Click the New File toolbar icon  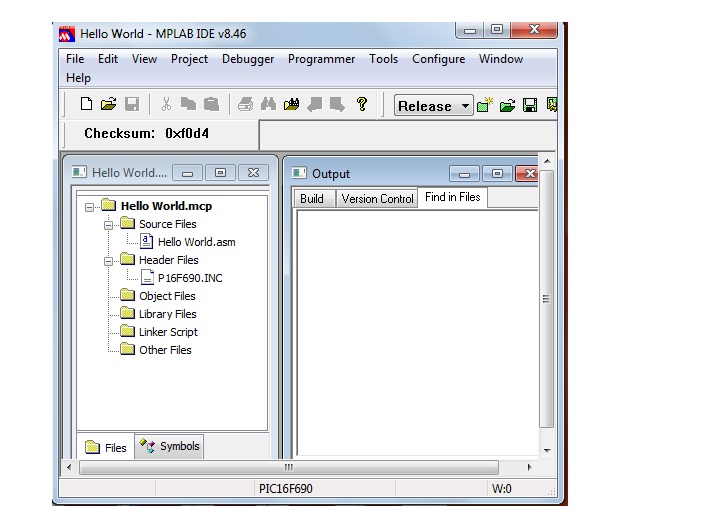pyautogui.click(x=86, y=104)
